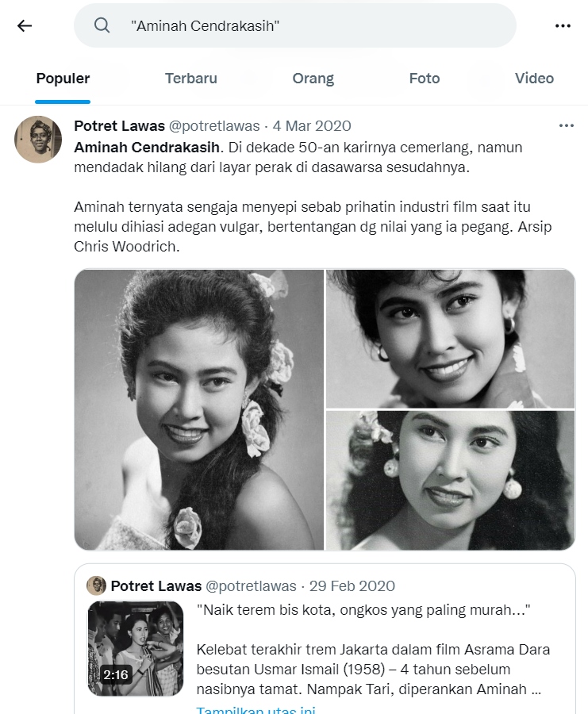This screenshot has height=714, width=588.
Task: Click the back arrow to return
Action: click(25, 25)
